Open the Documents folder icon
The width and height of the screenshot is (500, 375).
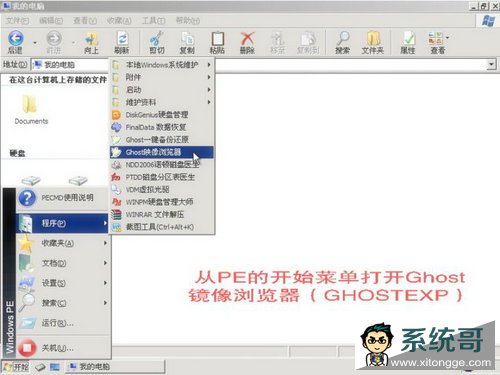tap(31, 109)
